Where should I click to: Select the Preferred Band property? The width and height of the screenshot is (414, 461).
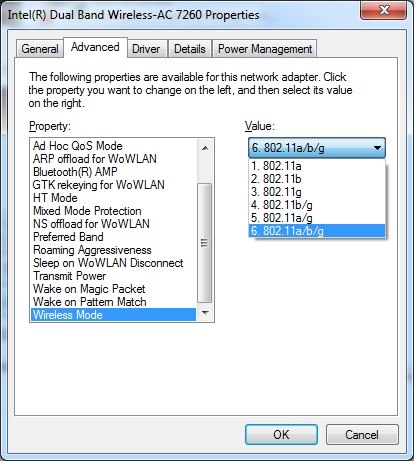(113, 237)
